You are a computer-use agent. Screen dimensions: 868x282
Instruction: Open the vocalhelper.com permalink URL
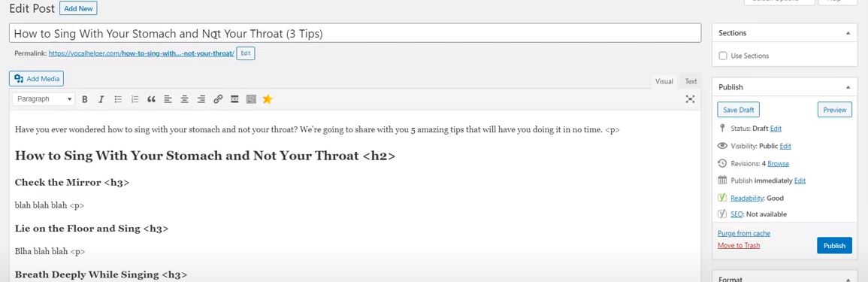[x=142, y=54]
